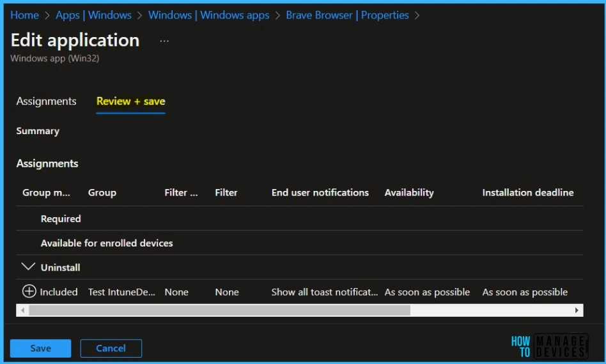
Task: Click the Filter ... column header
Action: coord(181,193)
